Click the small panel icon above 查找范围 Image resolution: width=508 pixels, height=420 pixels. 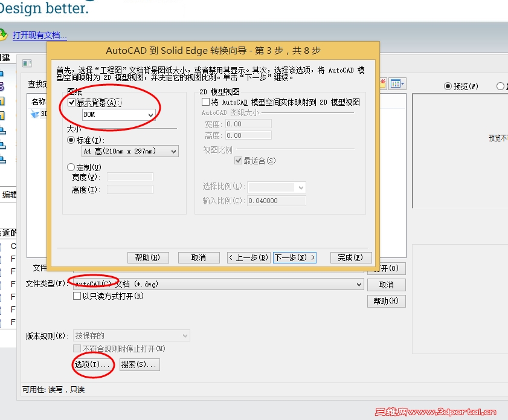(27, 63)
